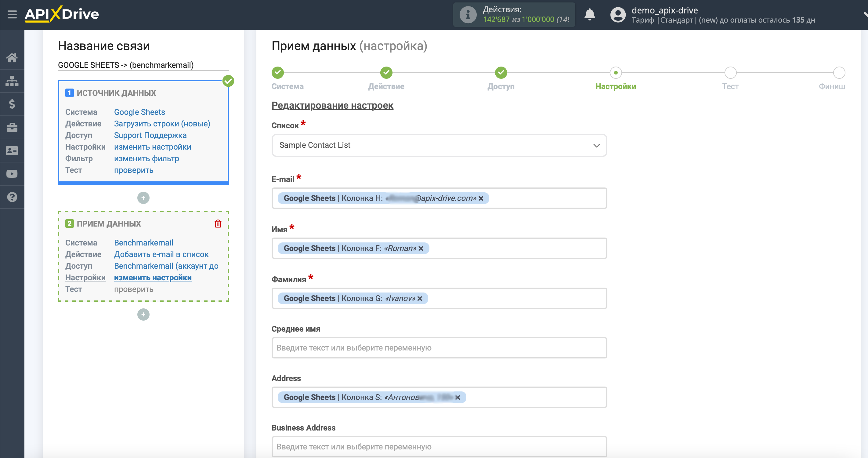Go to the Настройки step

[x=616, y=72]
